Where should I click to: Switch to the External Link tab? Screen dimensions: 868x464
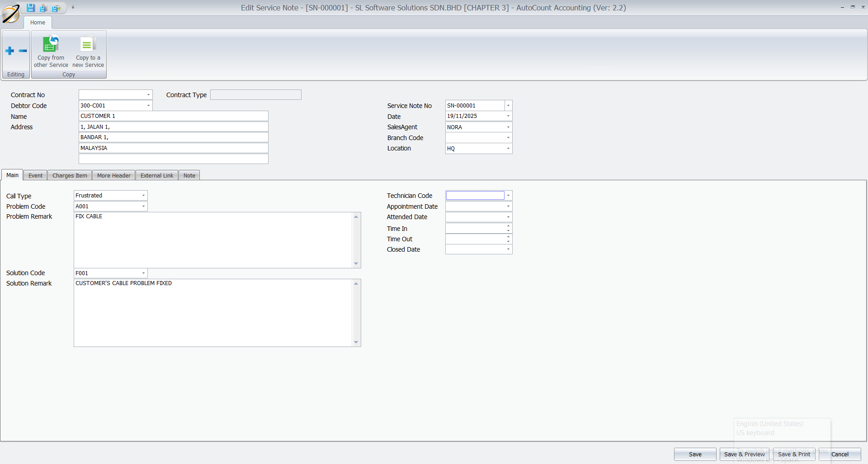(x=156, y=175)
